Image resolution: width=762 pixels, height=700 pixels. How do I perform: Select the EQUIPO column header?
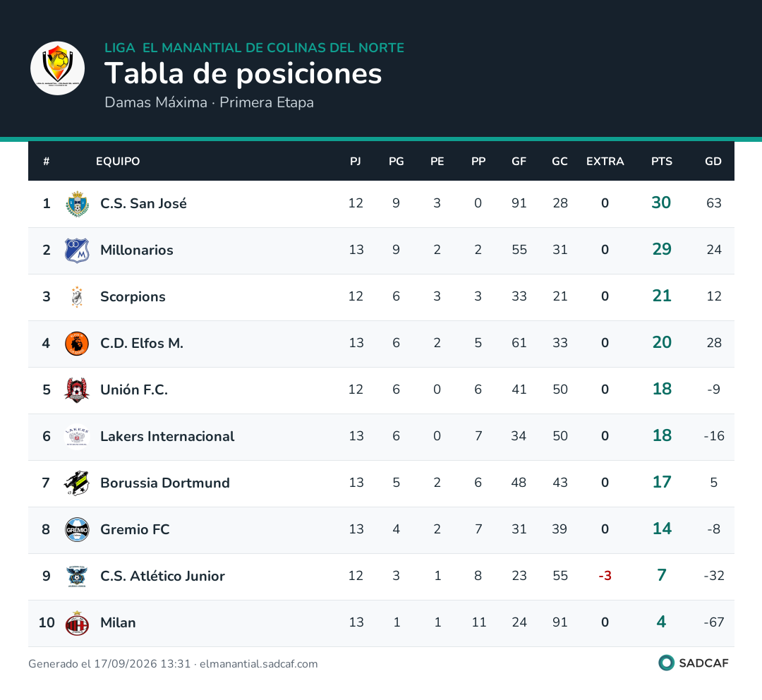pos(118,162)
